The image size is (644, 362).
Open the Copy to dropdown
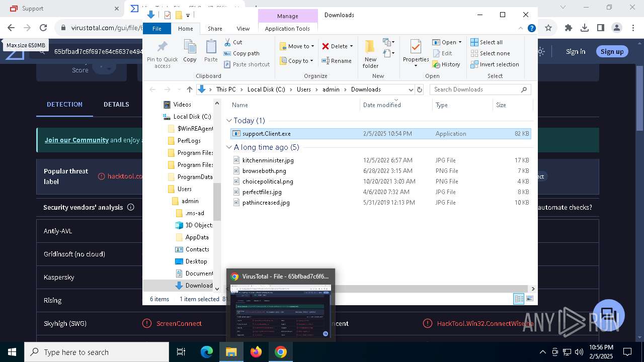click(x=297, y=61)
